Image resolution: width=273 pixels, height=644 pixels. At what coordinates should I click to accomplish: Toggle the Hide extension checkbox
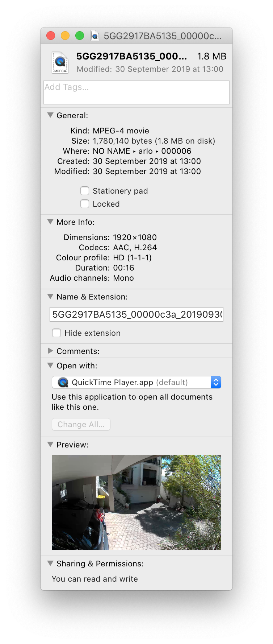click(x=56, y=333)
